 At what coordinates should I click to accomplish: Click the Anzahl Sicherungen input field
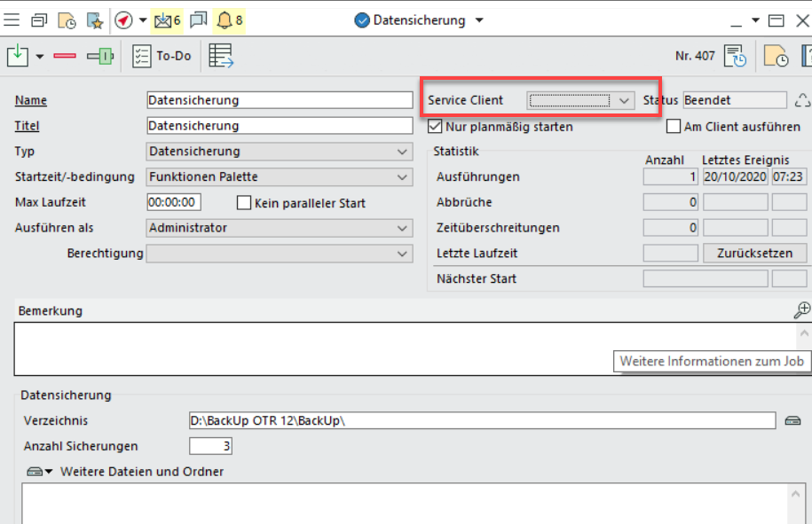click(210, 446)
